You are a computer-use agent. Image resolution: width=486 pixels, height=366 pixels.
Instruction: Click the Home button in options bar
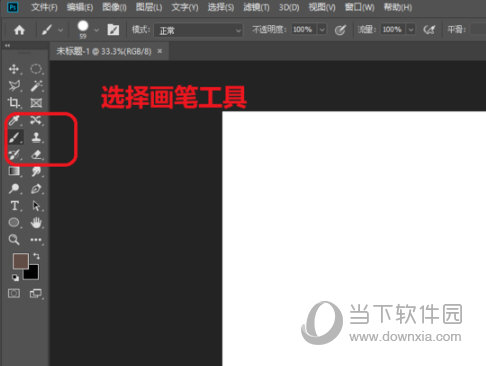[19, 30]
